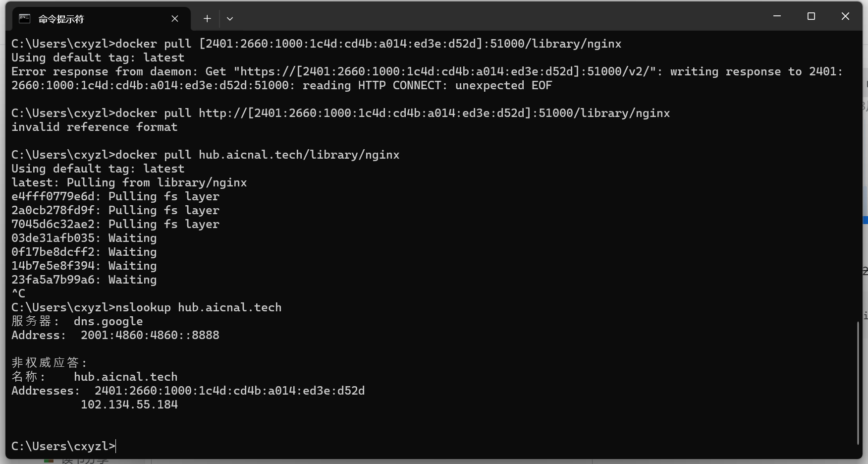868x464 pixels.
Task: Minimize the terminal window
Action: click(777, 16)
